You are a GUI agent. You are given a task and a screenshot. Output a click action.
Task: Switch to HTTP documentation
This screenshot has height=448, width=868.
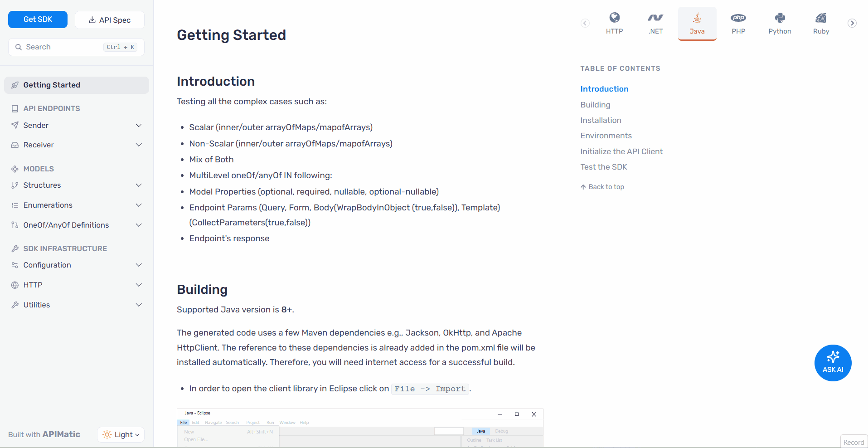614,23
